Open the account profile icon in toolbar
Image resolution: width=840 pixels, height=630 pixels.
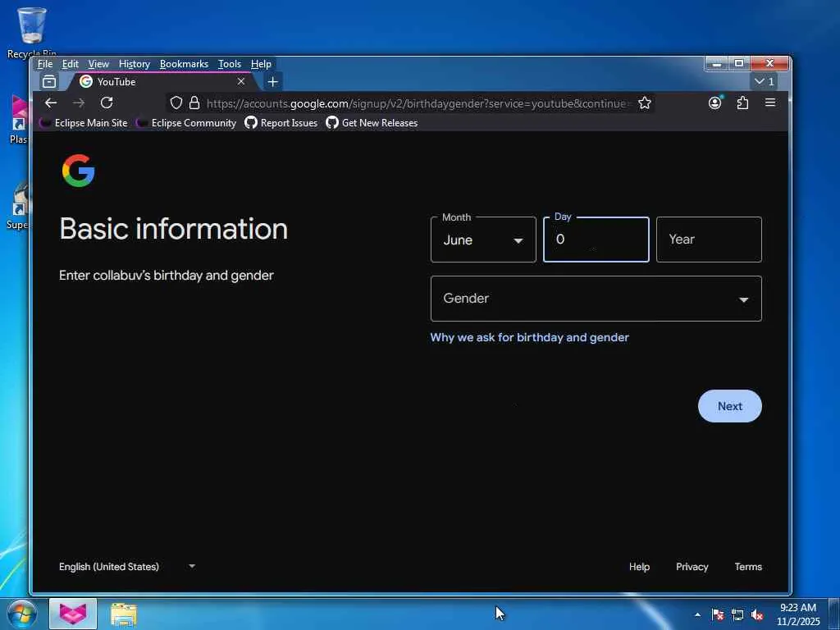click(x=715, y=103)
